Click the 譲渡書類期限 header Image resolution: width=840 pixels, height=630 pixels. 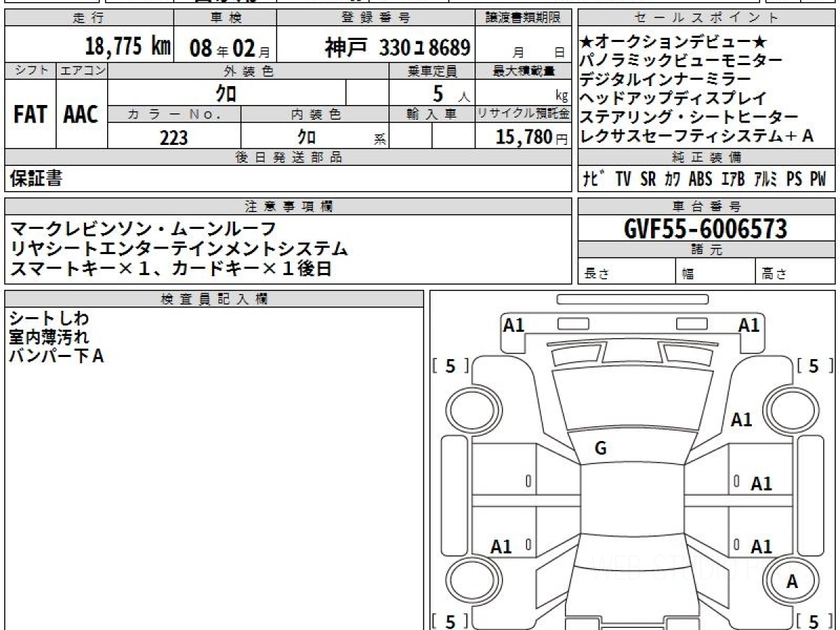(523, 18)
